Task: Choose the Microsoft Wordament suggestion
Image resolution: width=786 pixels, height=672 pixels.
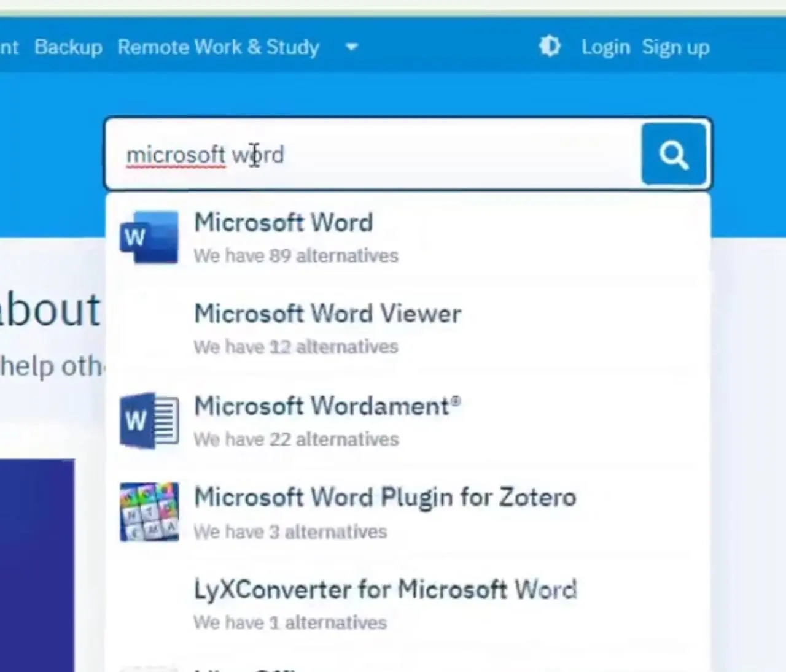Action: (x=408, y=421)
